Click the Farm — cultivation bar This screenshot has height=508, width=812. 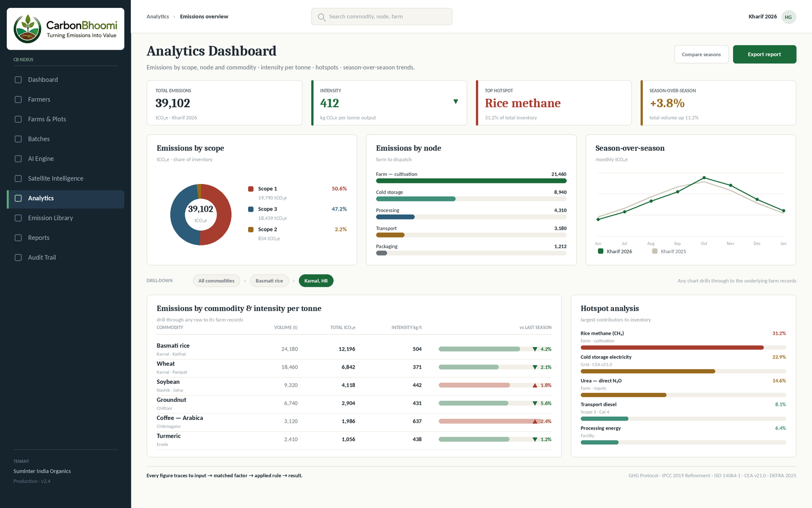471,181
